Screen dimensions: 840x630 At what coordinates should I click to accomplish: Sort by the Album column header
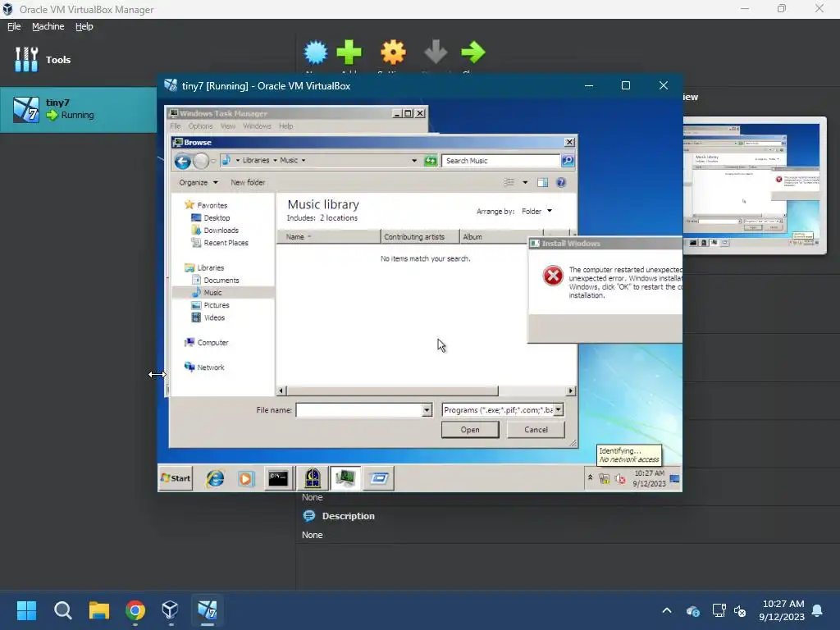(494, 237)
